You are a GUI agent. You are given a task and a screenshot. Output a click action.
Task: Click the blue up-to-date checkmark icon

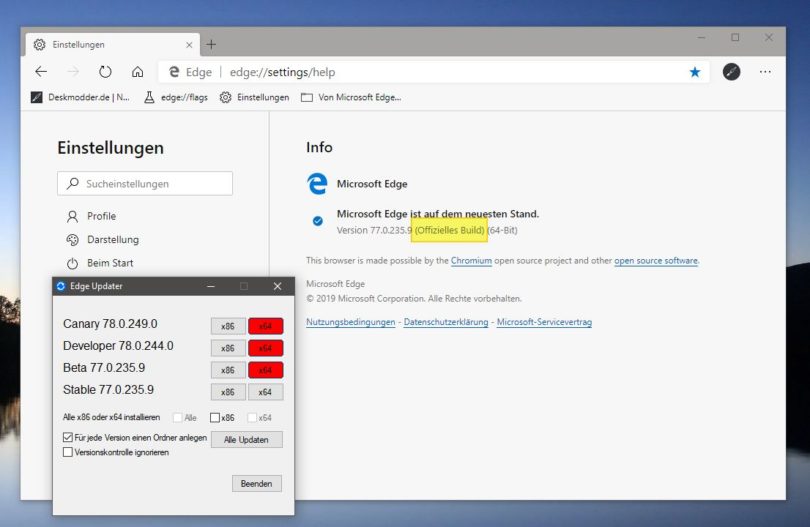[x=318, y=221]
